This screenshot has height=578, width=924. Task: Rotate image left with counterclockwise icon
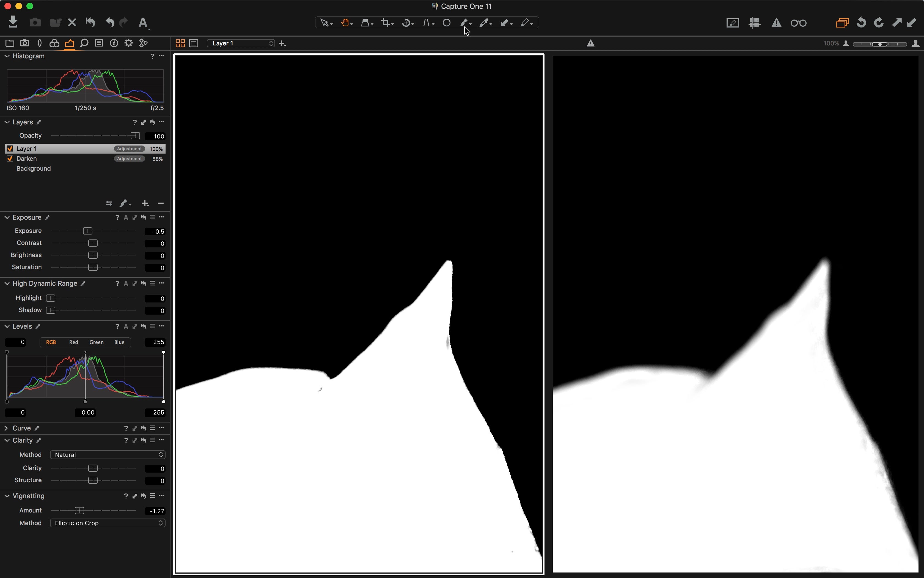point(861,23)
